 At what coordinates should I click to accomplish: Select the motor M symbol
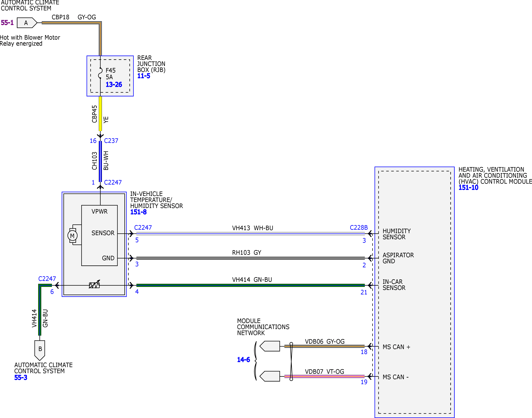point(72,236)
